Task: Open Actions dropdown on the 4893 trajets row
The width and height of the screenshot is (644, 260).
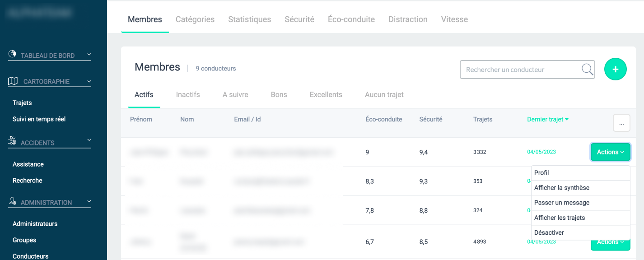Action: coord(611,244)
